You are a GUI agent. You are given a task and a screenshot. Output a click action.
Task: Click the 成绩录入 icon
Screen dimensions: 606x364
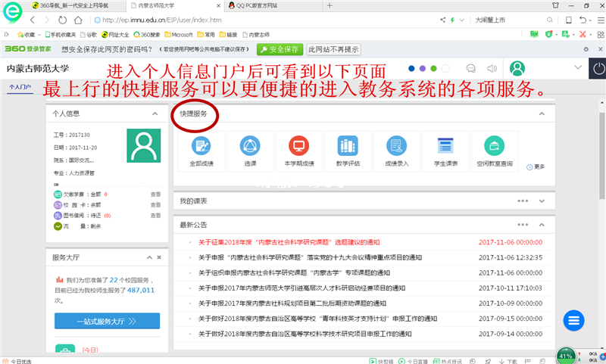click(397, 150)
